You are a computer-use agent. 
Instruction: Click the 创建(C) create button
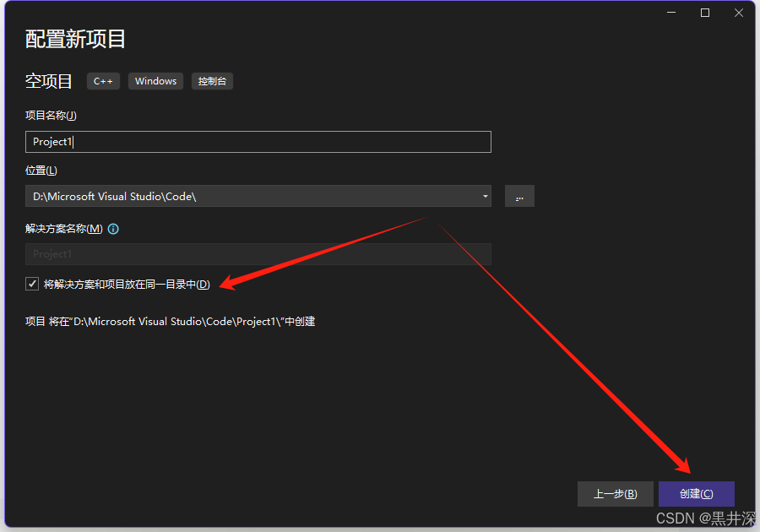point(696,494)
